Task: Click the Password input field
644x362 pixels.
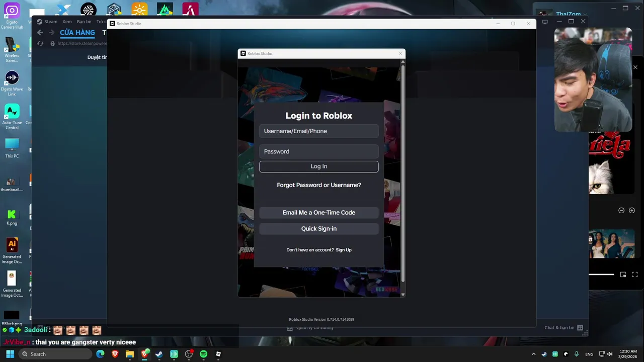Action: coord(318,151)
